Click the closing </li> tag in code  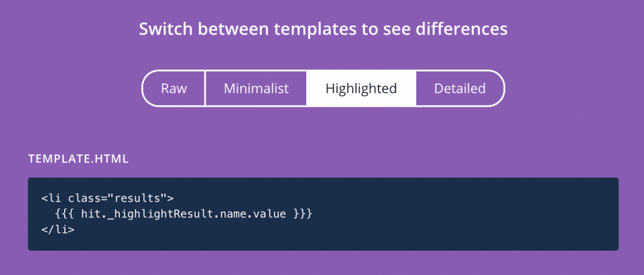click(x=58, y=229)
